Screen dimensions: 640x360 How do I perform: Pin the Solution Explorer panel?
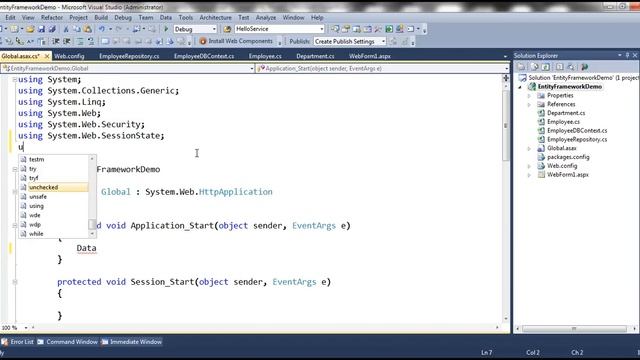pos(627,55)
